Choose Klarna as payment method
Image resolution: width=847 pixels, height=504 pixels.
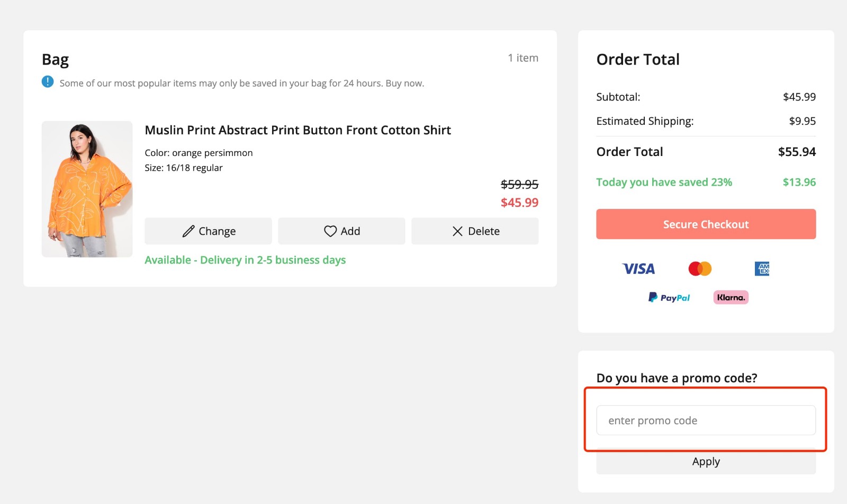point(730,297)
